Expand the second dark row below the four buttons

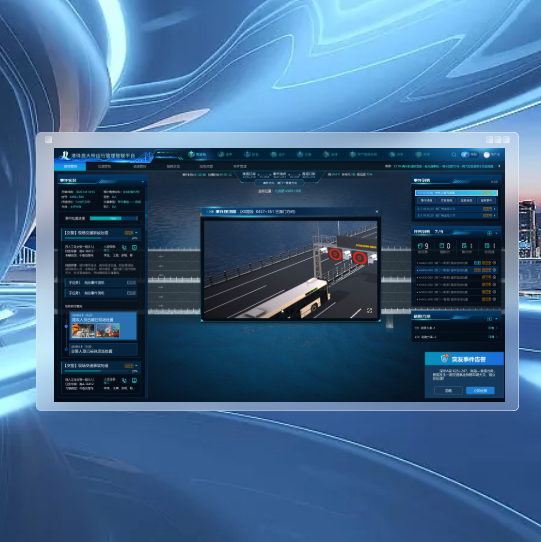coord(456,215)
